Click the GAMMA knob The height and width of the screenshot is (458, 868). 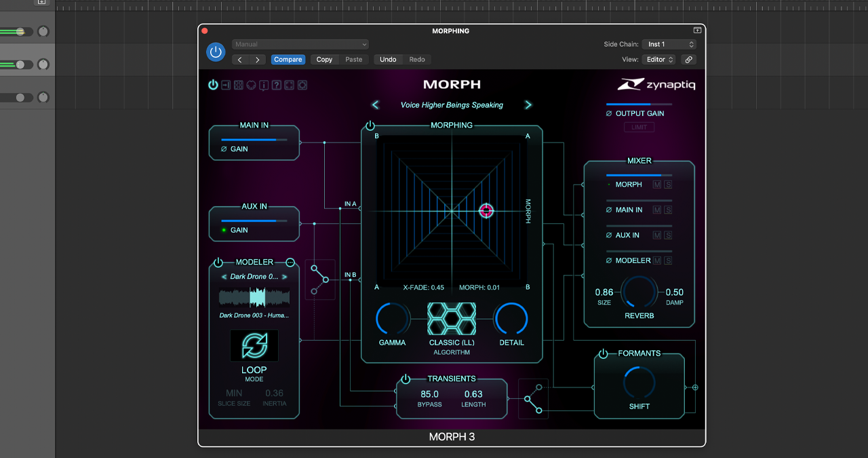[x=393, y=319]
